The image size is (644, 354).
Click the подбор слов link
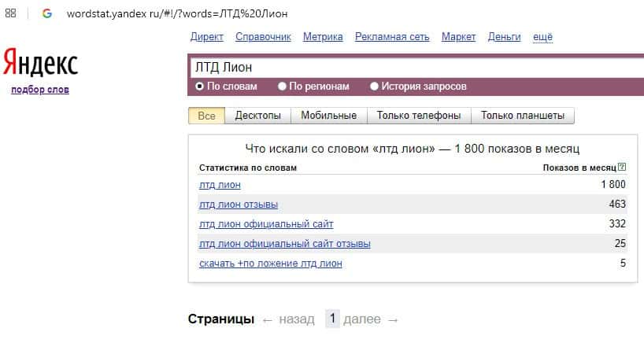(40, 90)
